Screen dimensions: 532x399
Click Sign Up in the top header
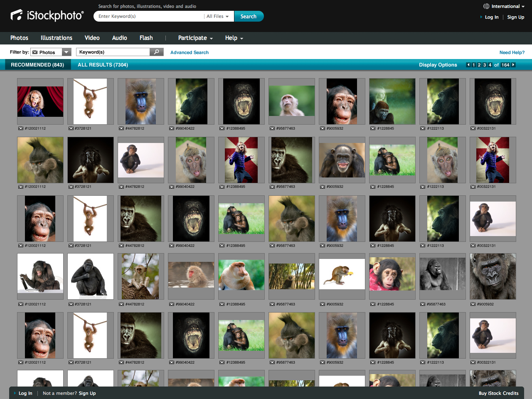point(516,17)
